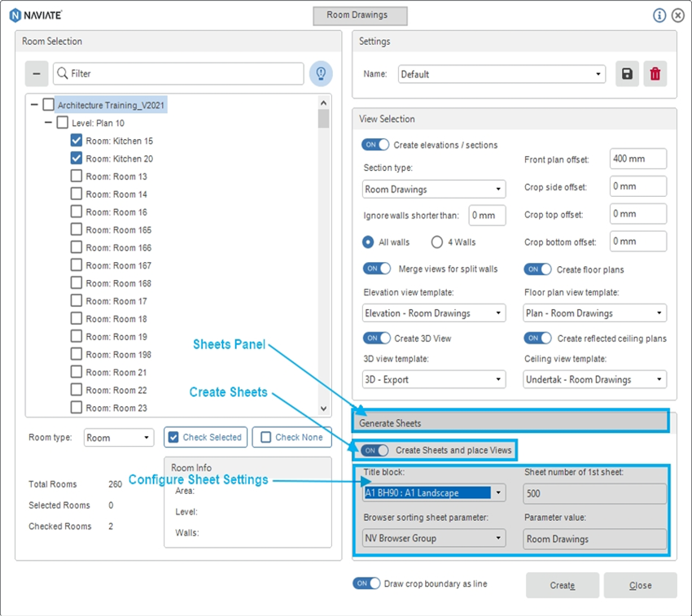Image resolution: width=692 pixels, height=616 pixels.
Task: Check the Room: Room 13 checkbox
Action: point(77,176)
